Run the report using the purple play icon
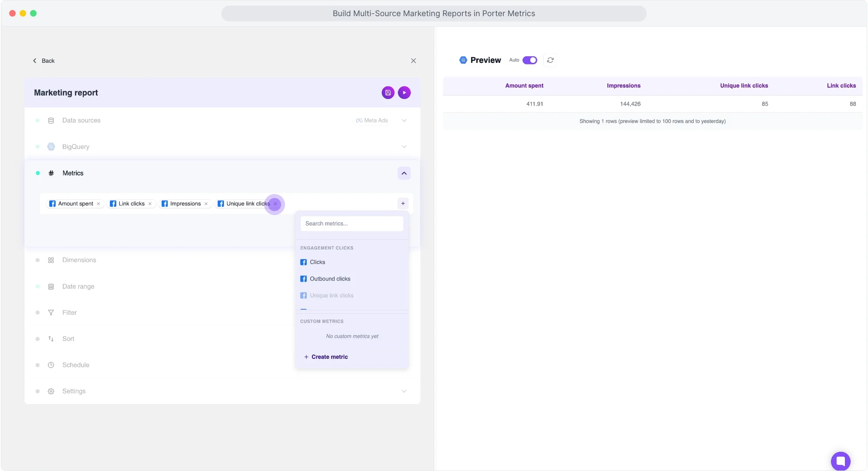 click(x=403, y=92)
